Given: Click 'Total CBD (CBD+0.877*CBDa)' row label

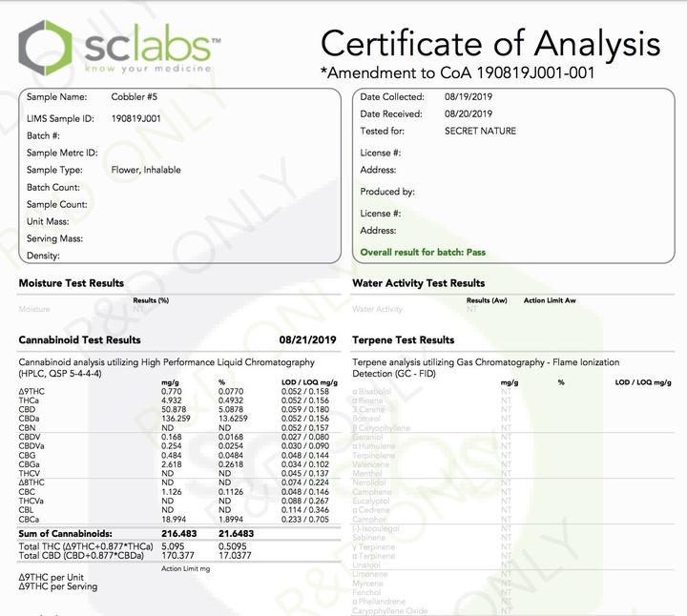Looking at the screenshot, I should (x=81, y=556).
